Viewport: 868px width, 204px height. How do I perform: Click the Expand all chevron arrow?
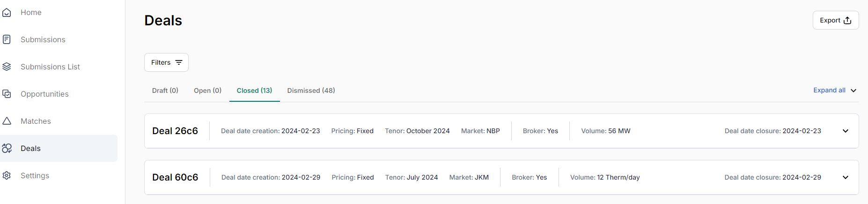click(853, 91)
